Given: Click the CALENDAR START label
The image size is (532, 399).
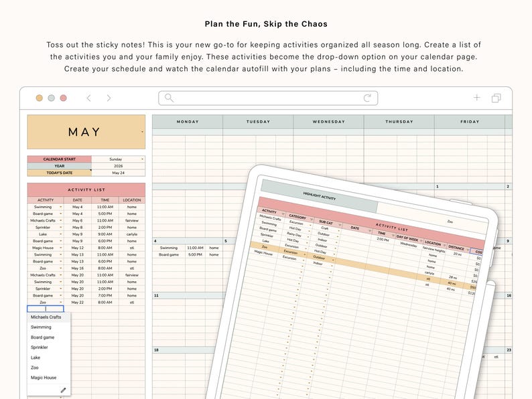Looking at the screenshot, I should tap(60, 159).
